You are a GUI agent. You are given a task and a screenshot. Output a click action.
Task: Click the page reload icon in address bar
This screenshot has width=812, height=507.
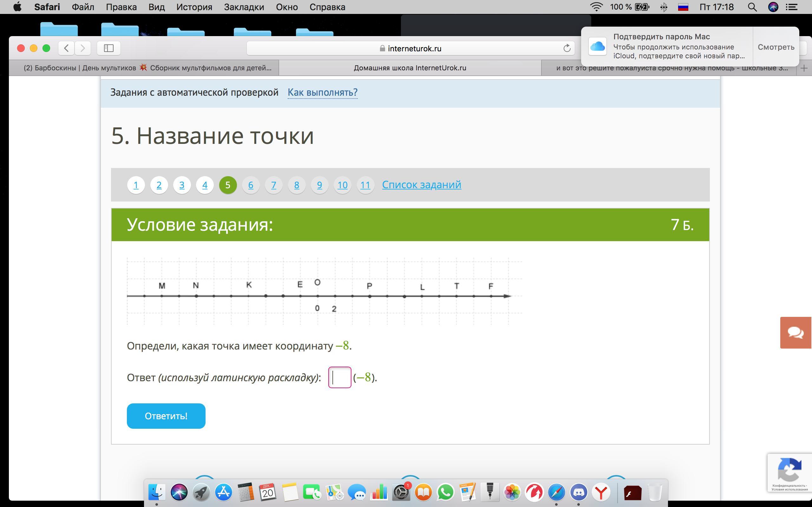click(x=567, y=48)
